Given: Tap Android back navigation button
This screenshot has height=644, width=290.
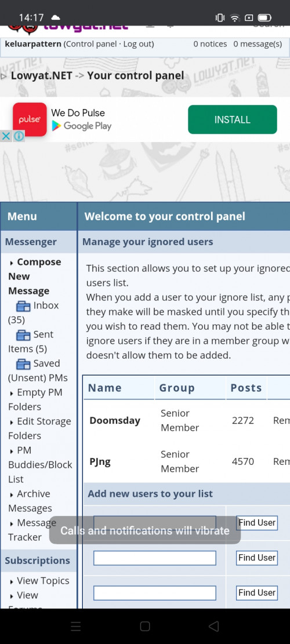Looking at the screenshot, I should tap(213, 626).
